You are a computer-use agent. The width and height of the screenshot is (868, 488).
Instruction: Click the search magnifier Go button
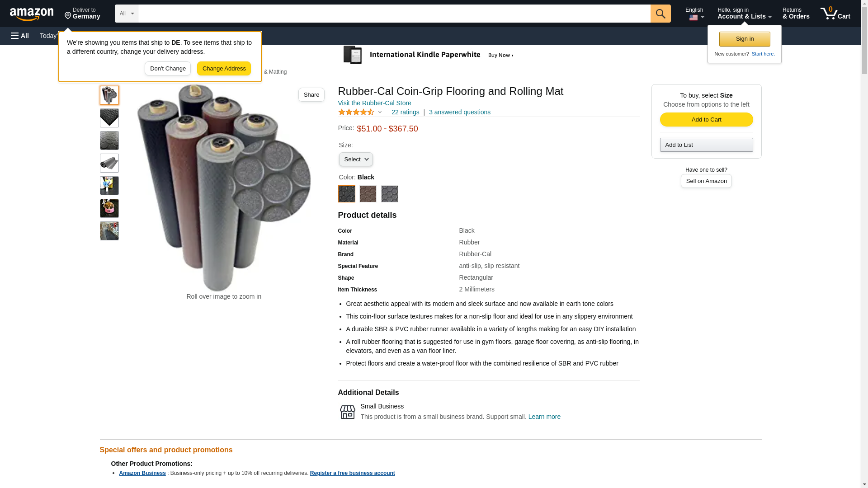[660, 14]
